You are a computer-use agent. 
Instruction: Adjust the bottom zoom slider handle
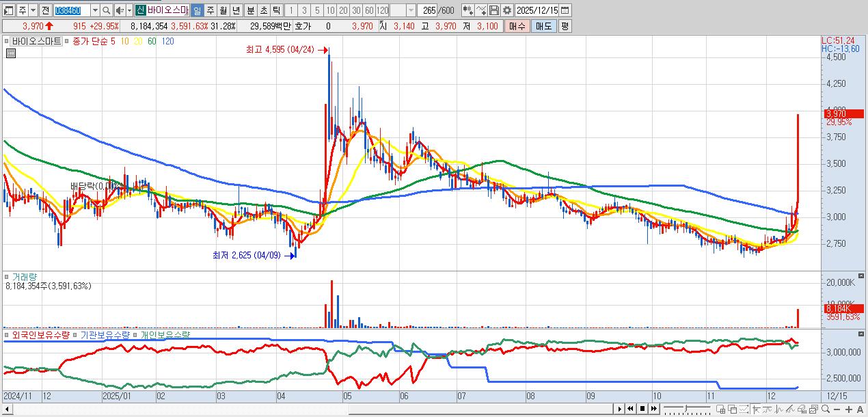point(686,408)
